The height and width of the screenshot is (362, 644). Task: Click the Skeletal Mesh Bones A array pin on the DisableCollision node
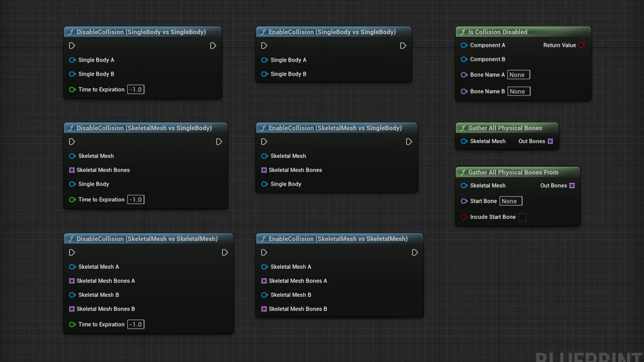[72, 281]
